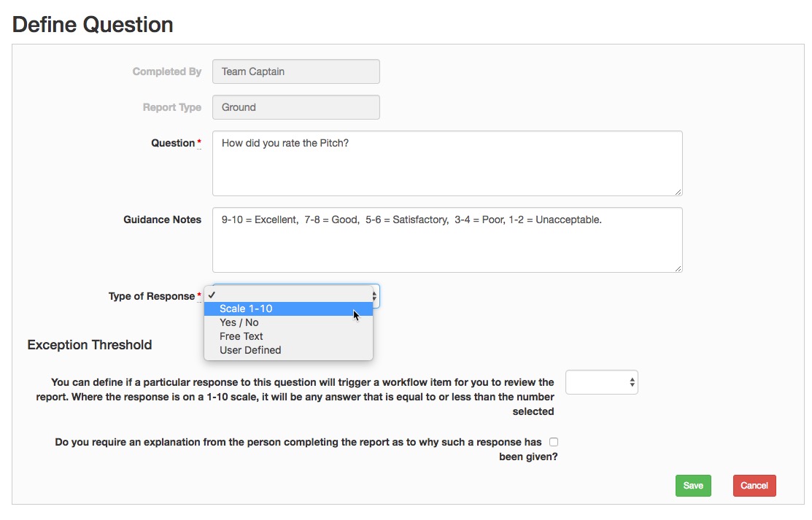Viewport: 812px width, 520px height.
Task: Edit the Guidance Notes text area
Action: pyautogui.click(x=447, y=240)
